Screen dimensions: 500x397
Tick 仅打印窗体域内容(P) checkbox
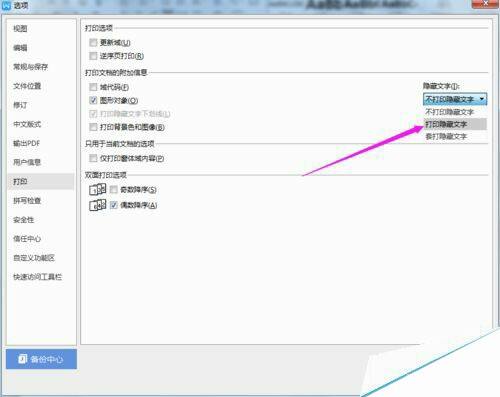[x=93, y=158]
